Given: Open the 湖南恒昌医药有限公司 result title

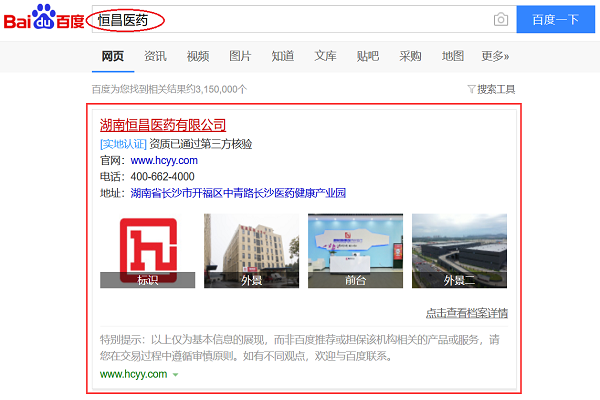Looking at the screenshot, I should [x=163, y=125].
